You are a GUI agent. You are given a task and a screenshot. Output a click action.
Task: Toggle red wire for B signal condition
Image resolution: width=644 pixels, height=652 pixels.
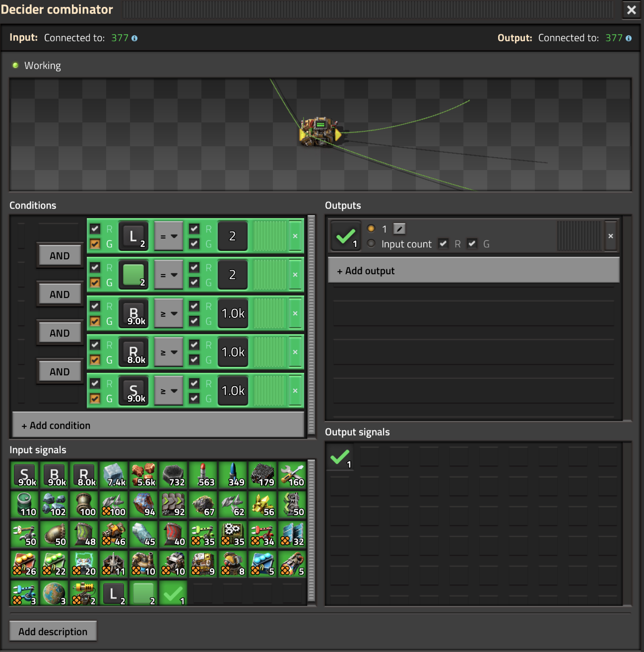pos(95,306)
